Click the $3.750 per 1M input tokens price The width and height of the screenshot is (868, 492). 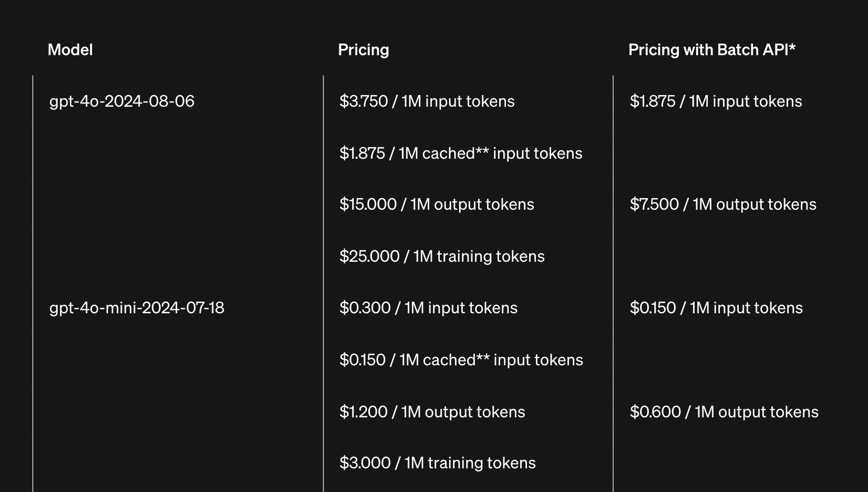(427, 101)
